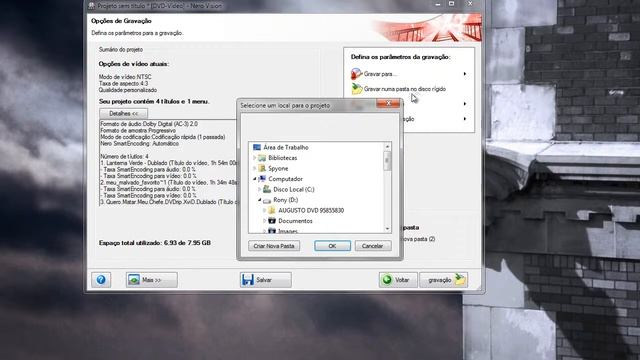640x360 pixels.
Task: Collapse details with Detalhes button
Action: click(124, 113)
